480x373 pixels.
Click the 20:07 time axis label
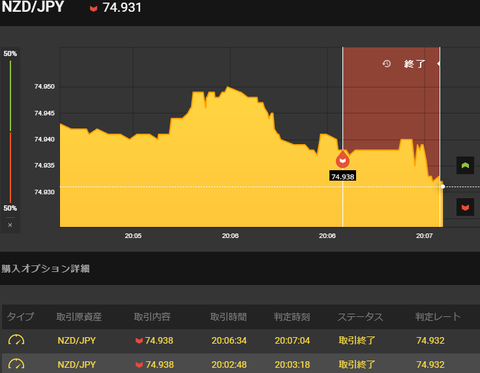[424, 236]
